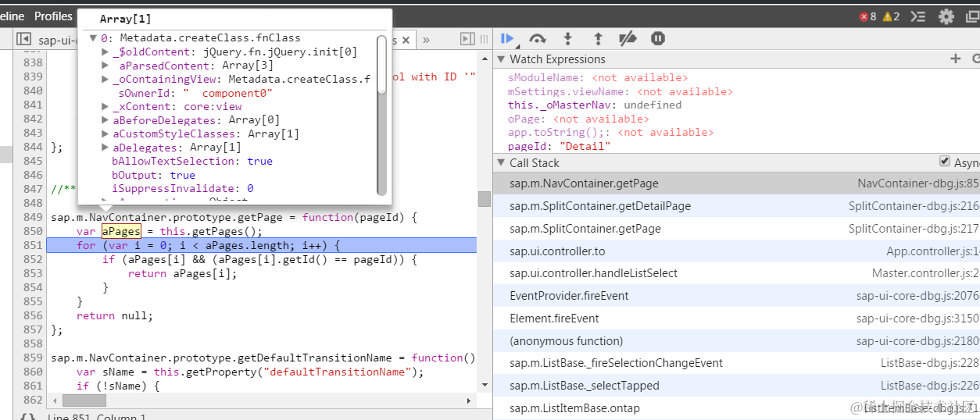The image size is (980, 420).
Task: Collapse the Watch Expressions section
Action: pyautogui.click(x=501, y=59)
